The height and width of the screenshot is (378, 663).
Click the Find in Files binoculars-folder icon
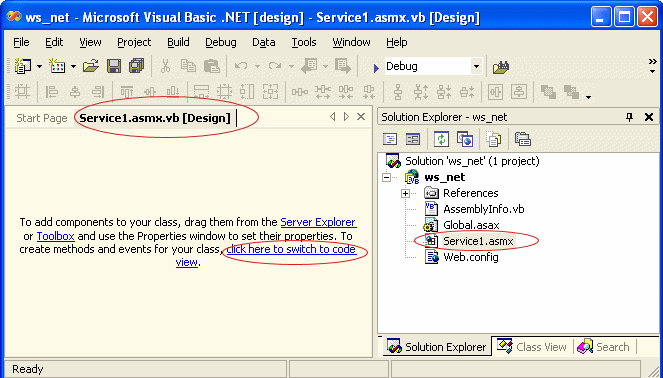pos(501,66)
